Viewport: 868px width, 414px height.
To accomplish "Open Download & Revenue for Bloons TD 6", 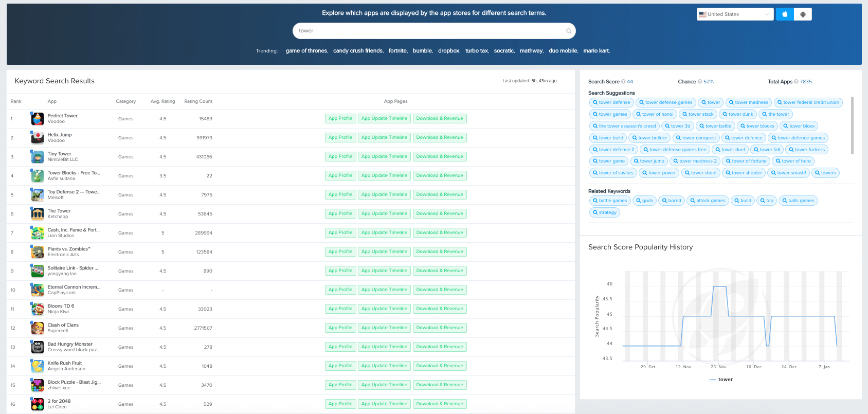I will pyautogui.click(x=440, y=309).
